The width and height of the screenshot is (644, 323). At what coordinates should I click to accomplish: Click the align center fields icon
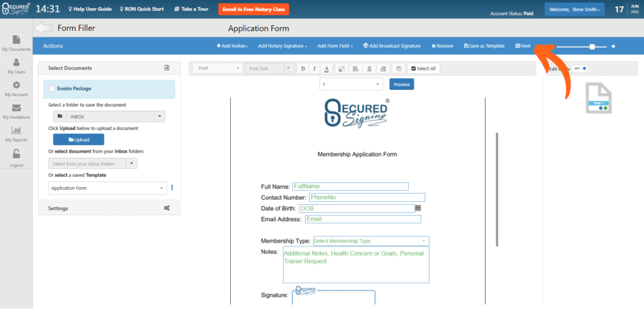369,68
